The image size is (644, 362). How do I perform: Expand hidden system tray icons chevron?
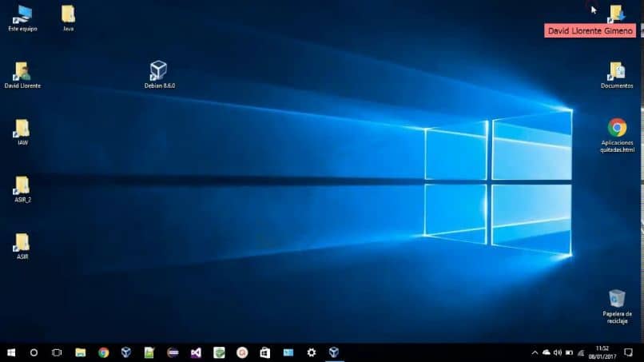(535, 352)
